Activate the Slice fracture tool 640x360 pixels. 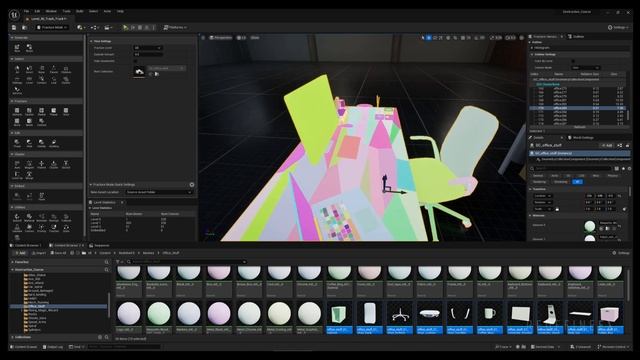click(x=66, y=111)
